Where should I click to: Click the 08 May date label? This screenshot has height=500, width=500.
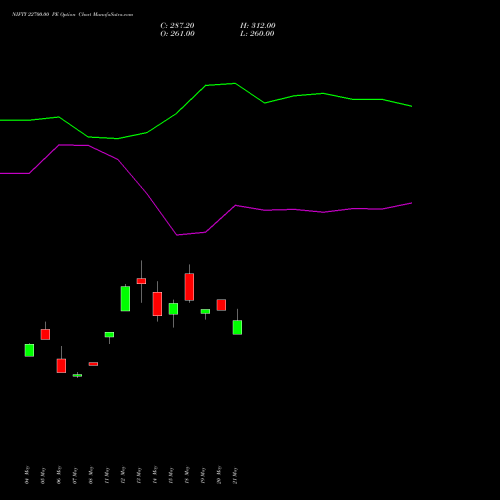click(x=91, y=475)
